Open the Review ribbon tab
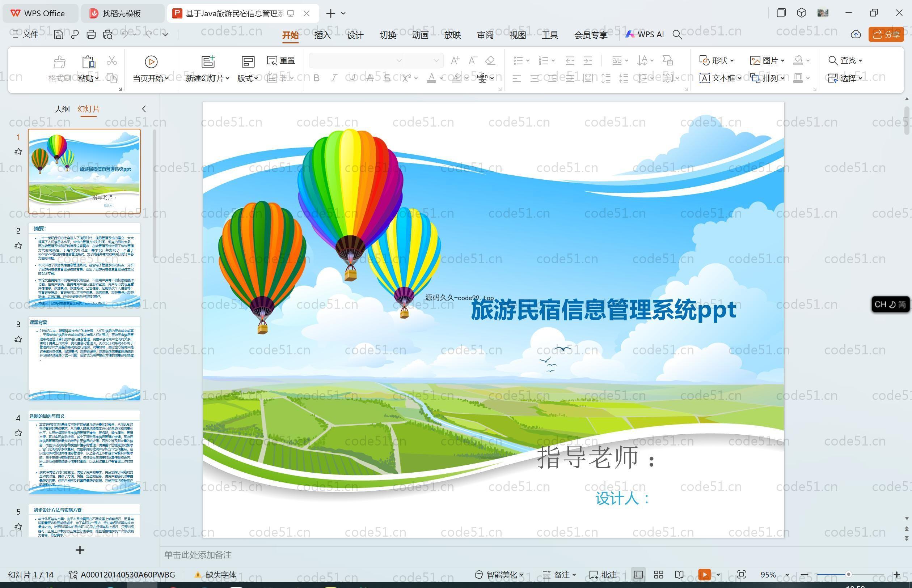Viewport: 912px width, 588px height. pyautogui.click(x=485, y=35)
